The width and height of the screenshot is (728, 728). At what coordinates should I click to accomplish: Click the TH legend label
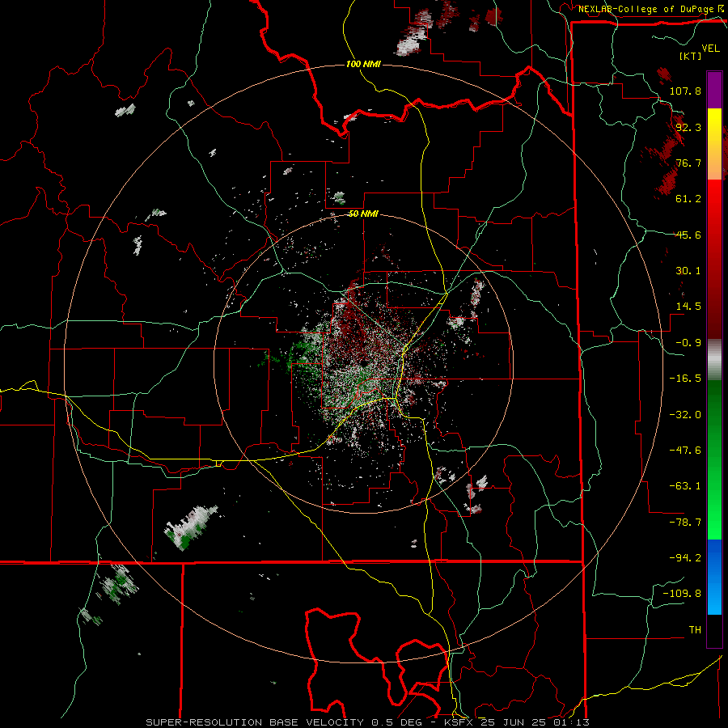pos(695,630)
